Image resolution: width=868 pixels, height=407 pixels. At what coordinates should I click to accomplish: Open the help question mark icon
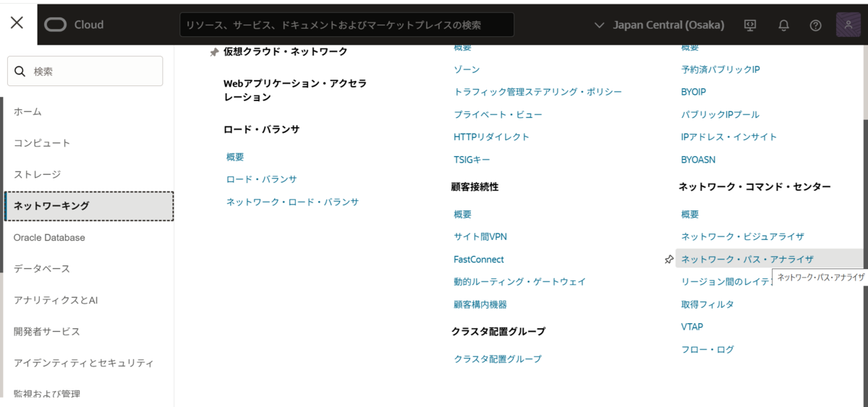click(816, 25)
